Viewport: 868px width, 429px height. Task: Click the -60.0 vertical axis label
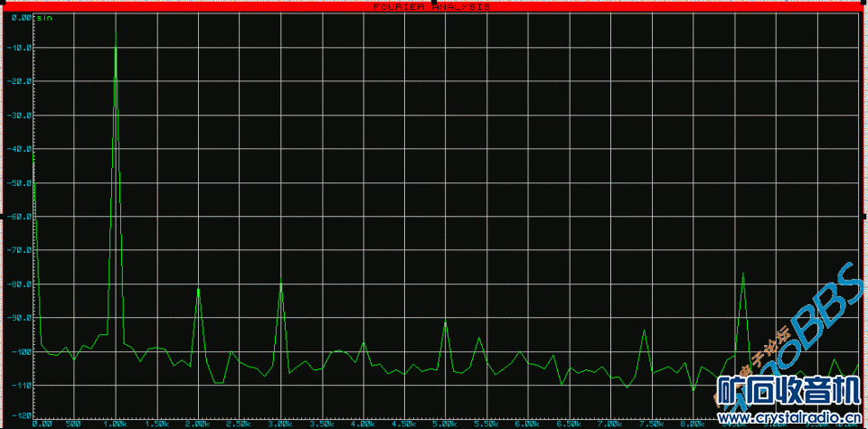[x=18, y=217]
